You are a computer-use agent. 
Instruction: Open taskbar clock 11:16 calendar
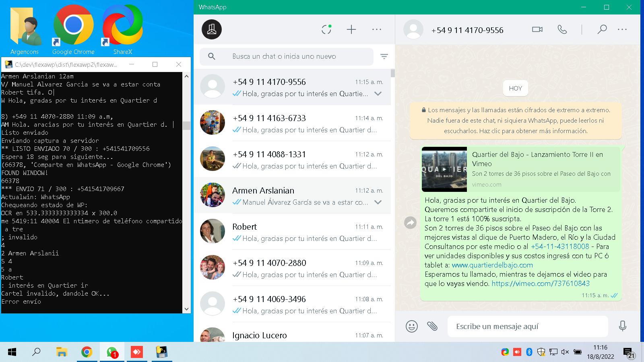click(x=600, y=352)
